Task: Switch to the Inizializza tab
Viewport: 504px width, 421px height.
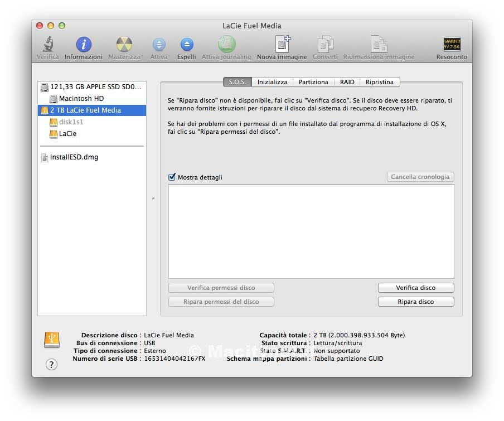Action: [272, 82]
